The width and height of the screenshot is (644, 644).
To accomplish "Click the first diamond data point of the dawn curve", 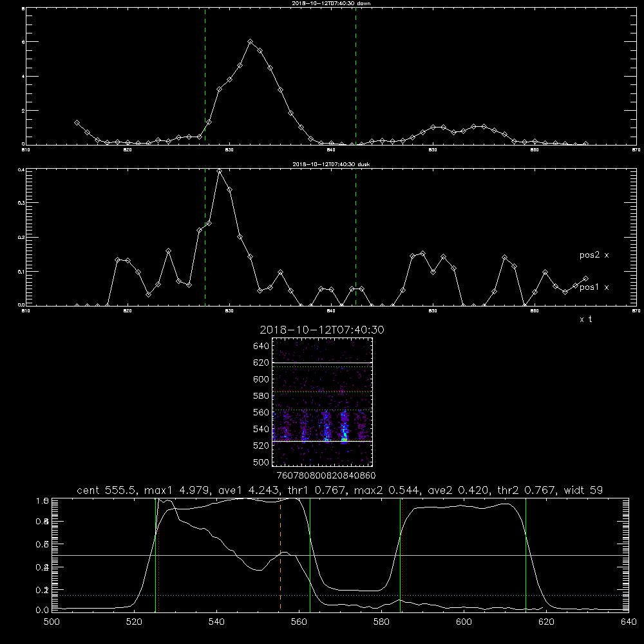I will coord(77,123).
